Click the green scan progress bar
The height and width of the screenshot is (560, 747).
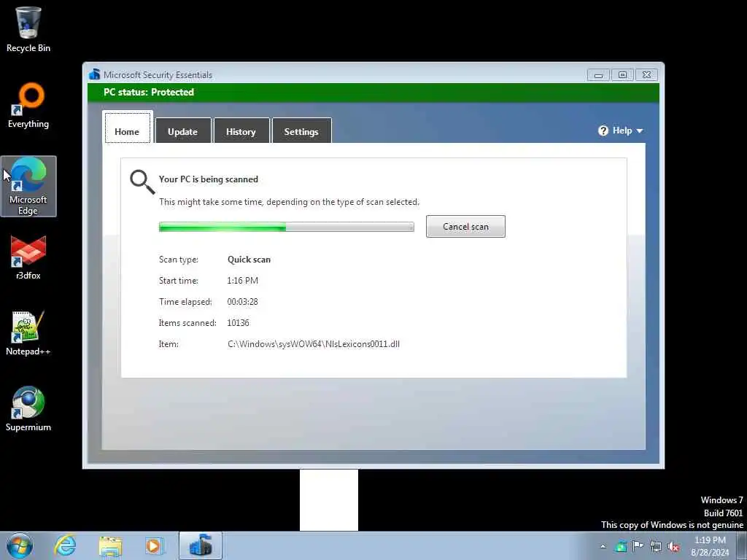(286, 227)
